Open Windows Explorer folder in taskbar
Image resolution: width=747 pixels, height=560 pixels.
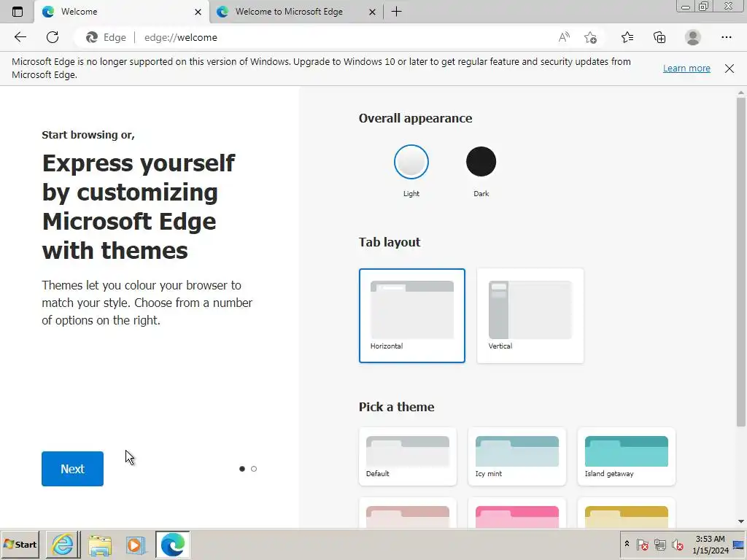tap(100, 544)
